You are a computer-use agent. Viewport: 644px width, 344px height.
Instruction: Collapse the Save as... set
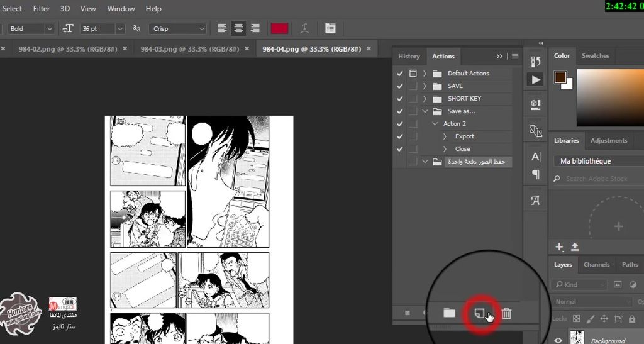pos(425,111)
